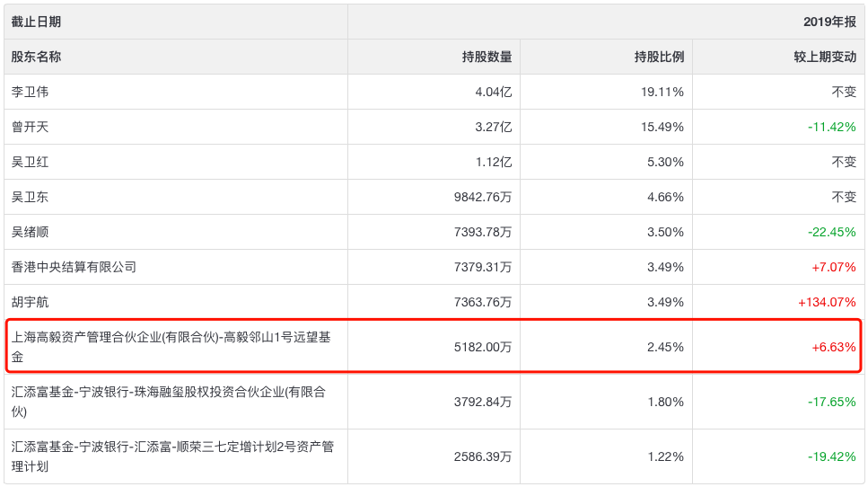Viewport: 868px width, 487px height.
Task: Select the 2019年报 period label
Action: 829,22
